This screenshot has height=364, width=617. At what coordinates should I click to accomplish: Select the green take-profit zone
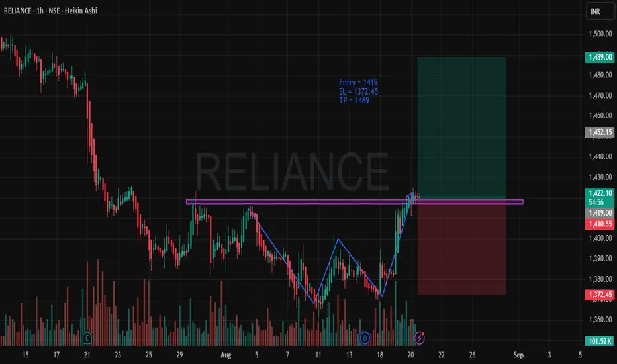click(x=461, y=128)
